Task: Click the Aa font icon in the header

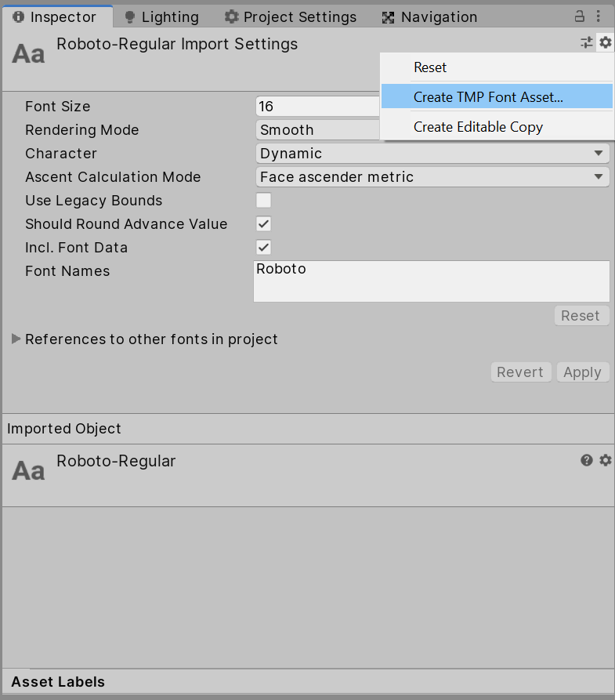Action: click(28, 53)
